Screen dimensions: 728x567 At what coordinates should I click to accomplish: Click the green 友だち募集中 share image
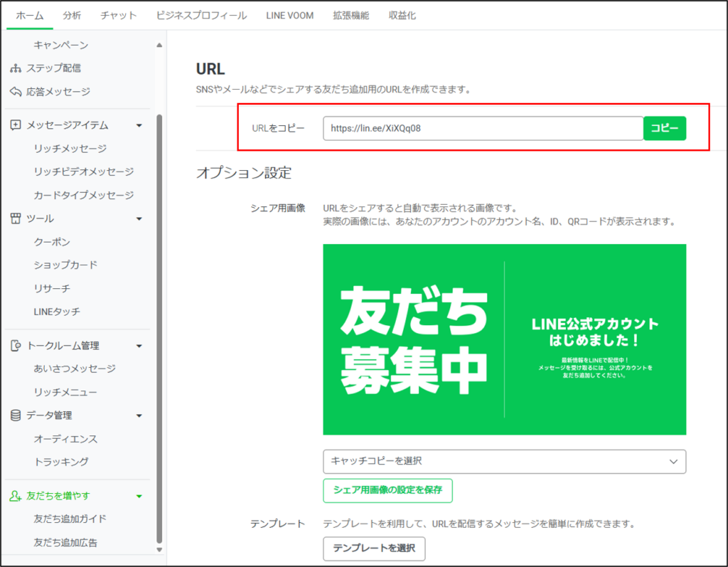504,340
